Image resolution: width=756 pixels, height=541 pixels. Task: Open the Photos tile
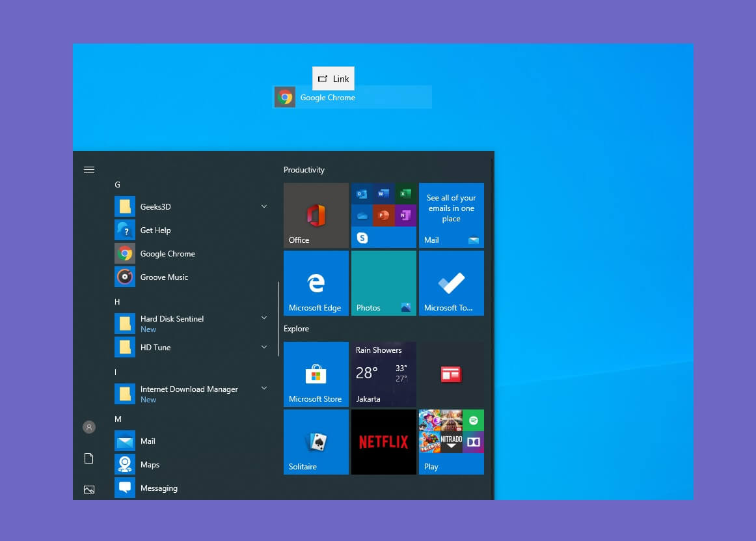(x=384, y=283)
